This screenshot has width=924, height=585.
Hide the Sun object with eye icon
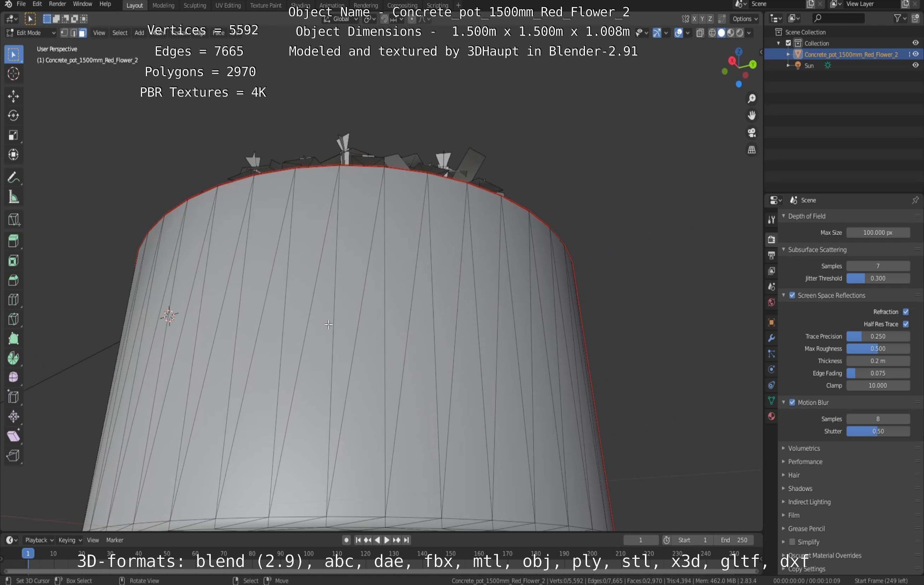[x=916, y=65]
